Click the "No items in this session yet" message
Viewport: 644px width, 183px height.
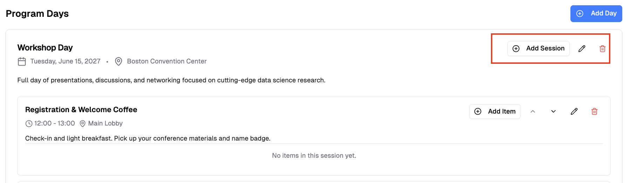point(314,156)
